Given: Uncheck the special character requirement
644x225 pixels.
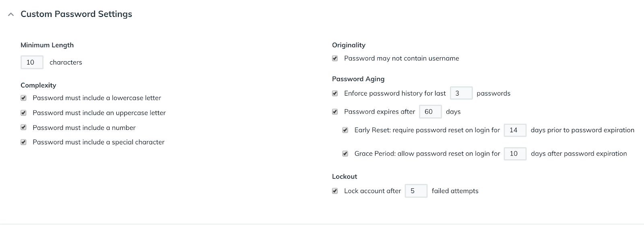Looking at the screenshot, I should tap(24, 142).
